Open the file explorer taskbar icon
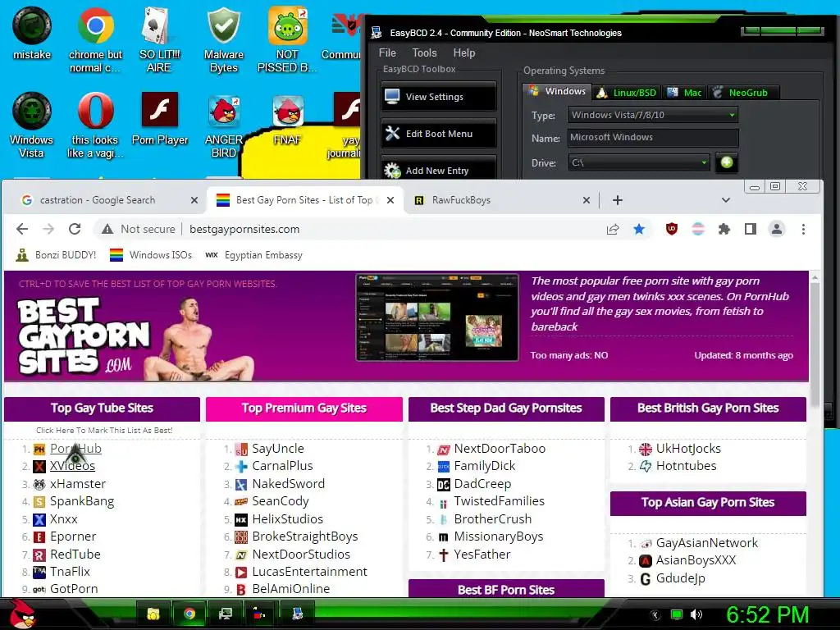Screen dimensions: 840x630 point(153,614)
